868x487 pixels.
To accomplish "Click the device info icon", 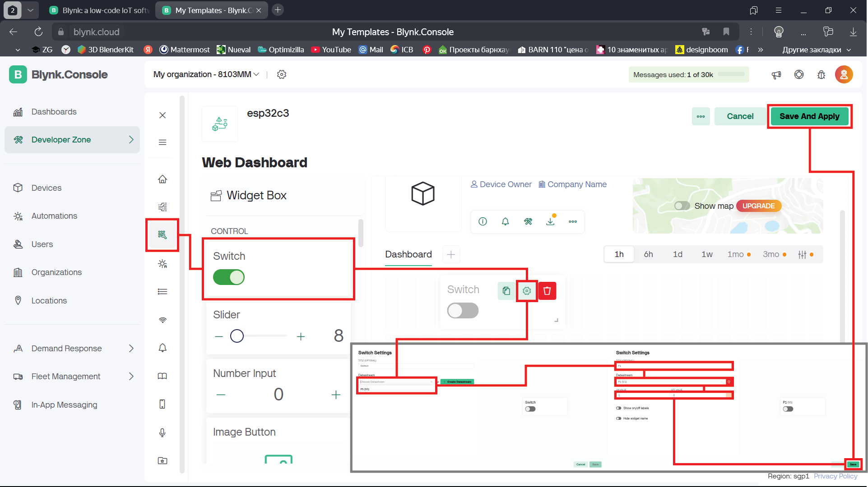I will coord(483,221).
